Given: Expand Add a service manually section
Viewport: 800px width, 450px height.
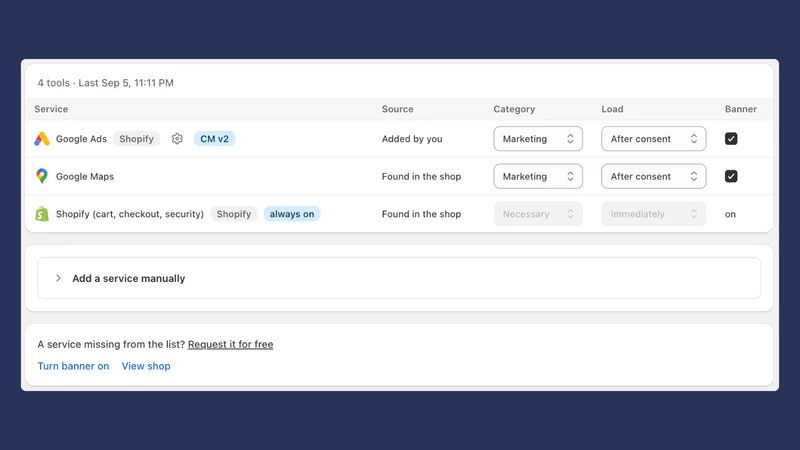Looking at the screenshot, I should pyautogui.click(x=399, y=278).
